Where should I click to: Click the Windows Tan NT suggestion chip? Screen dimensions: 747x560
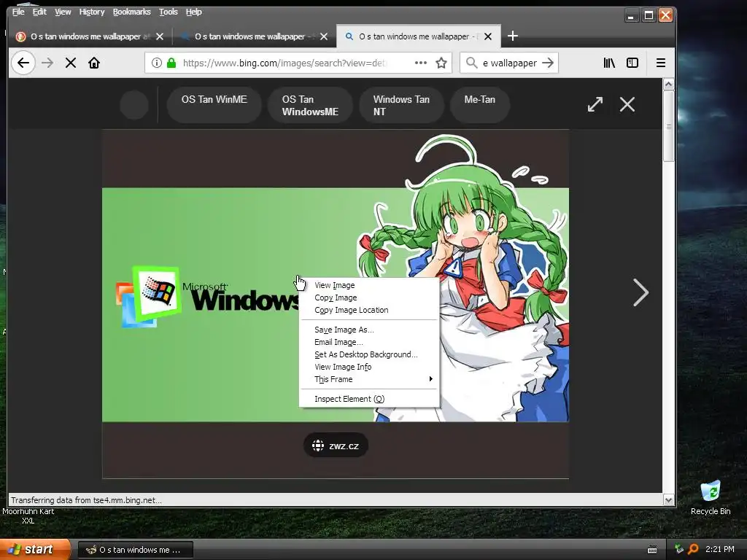[402, 105]
